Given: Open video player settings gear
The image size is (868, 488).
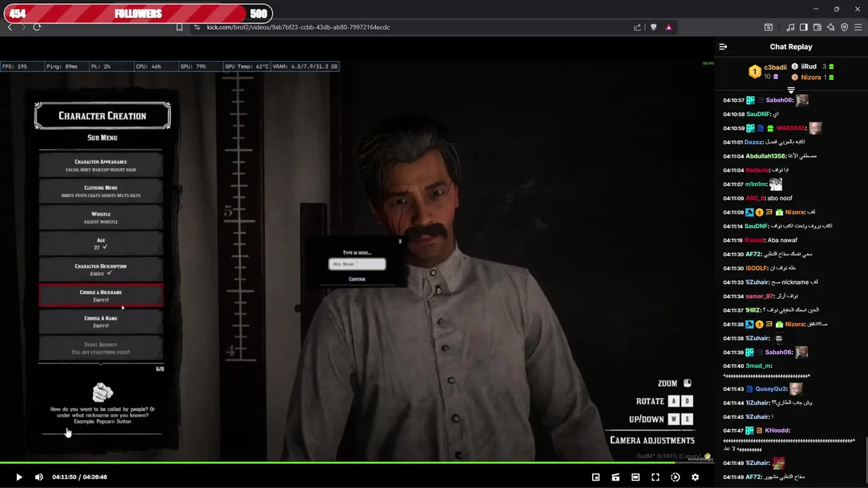Looking at the screenshot, I should click(x=695, y=477).
